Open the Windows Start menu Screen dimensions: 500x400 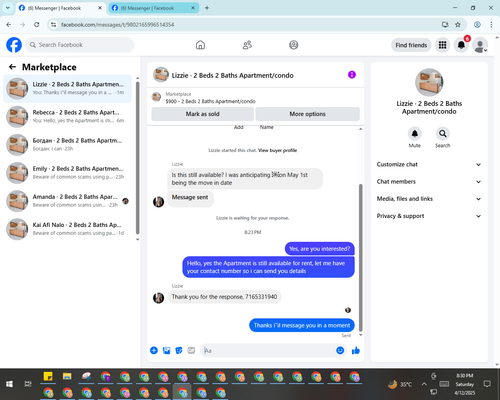tap(9, 384)
